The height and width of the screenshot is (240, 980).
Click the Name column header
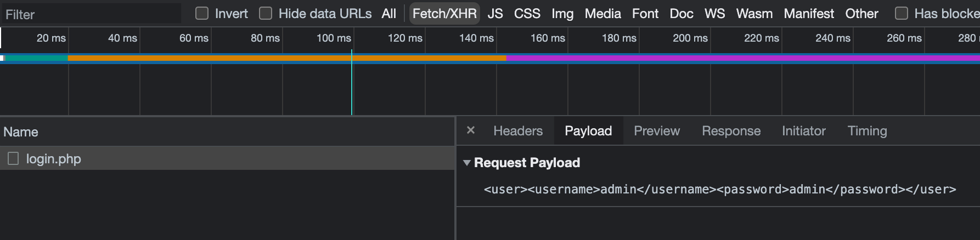point(227,132)
